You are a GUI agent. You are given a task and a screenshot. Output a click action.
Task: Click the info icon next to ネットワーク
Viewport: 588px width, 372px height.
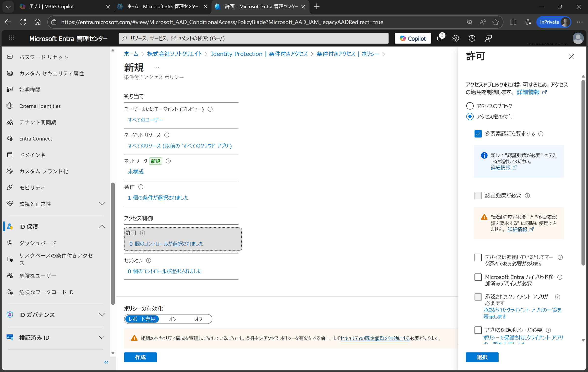168,161
